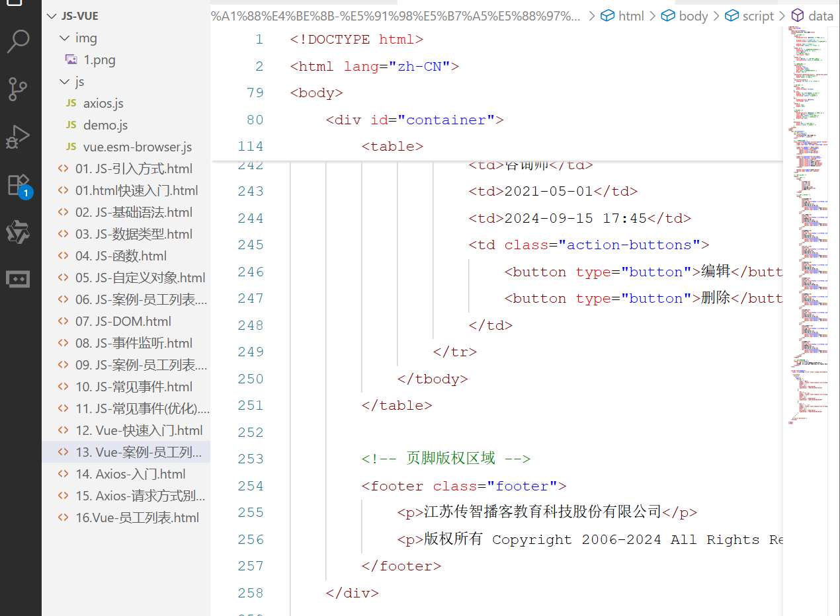This screenshot has width=840, height=616.
Task: Open the Source Control view
Action: coord(19,89)
